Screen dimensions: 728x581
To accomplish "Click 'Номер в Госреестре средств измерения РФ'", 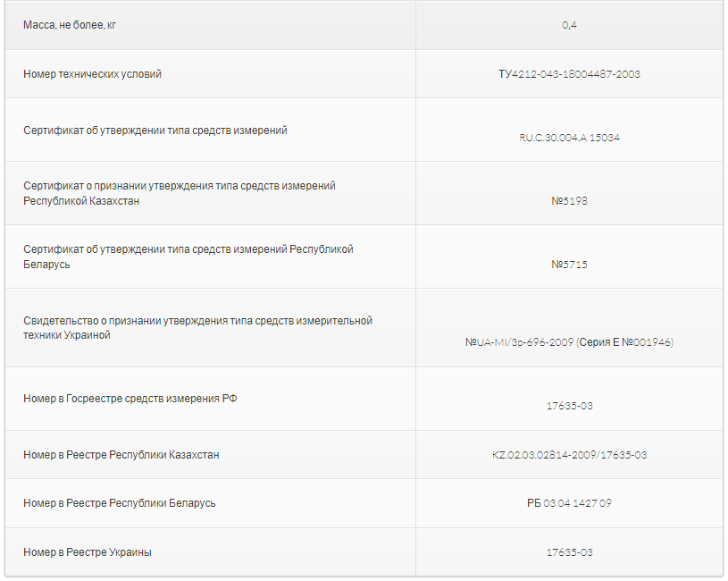I will click(x=130, y=399).
